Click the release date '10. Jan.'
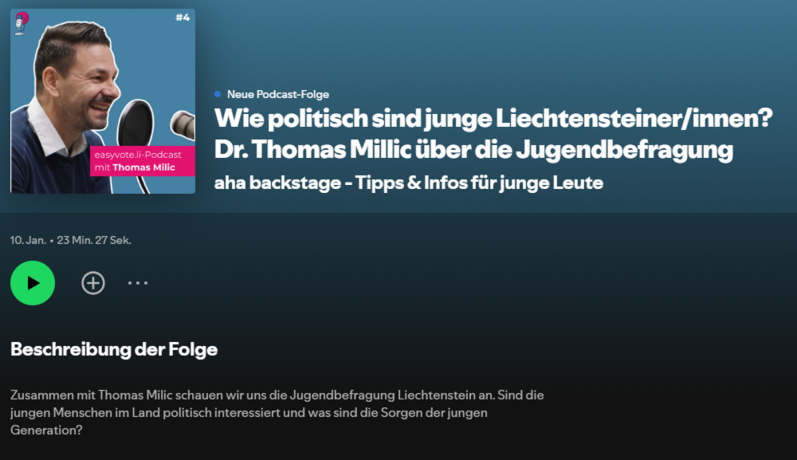The image size is (797, 460). click(x=27, y=240)
